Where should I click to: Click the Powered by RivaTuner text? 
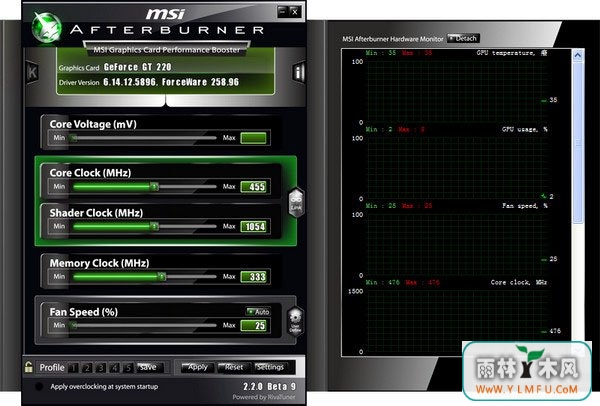(264, 397)
